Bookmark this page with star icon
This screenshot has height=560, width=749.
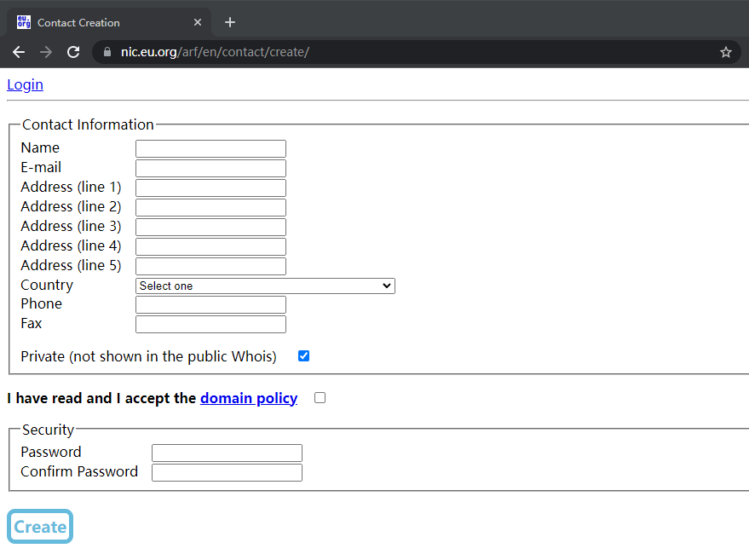tap(726, 52)
